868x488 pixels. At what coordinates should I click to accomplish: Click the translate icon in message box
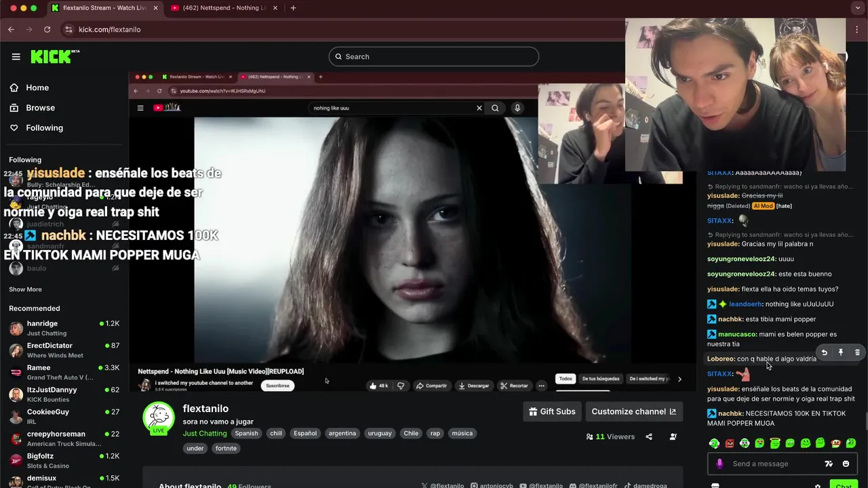pyautogui.click(x=829, y=464)
